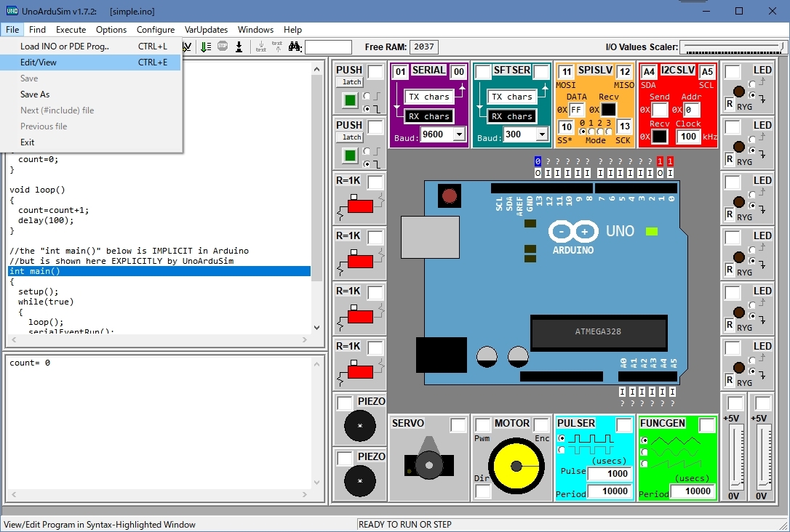Choose Save As in the File menu
The image size is (790, 532).
pos(91,94)
